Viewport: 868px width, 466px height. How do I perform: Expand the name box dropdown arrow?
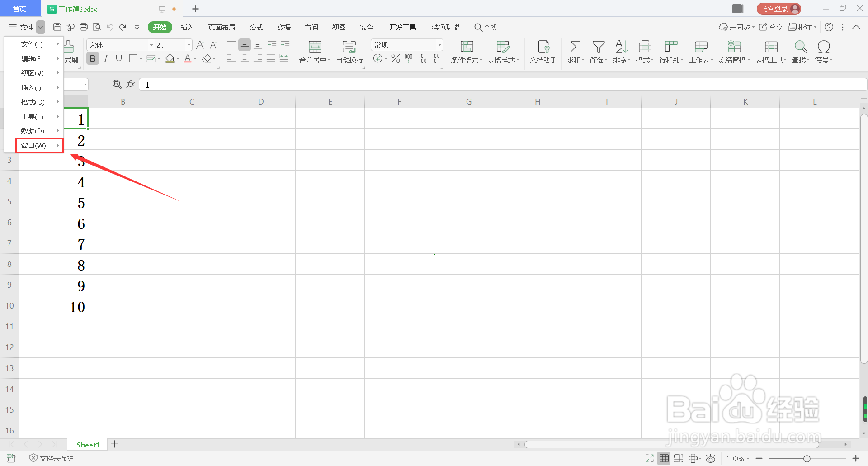[85, 85]
